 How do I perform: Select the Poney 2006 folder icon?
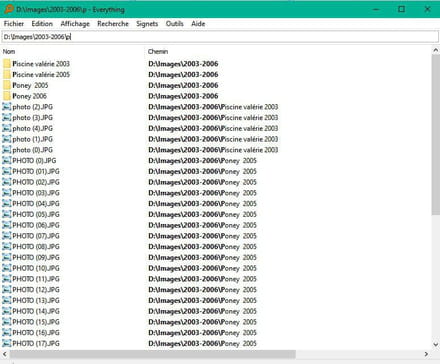(7, 96)
